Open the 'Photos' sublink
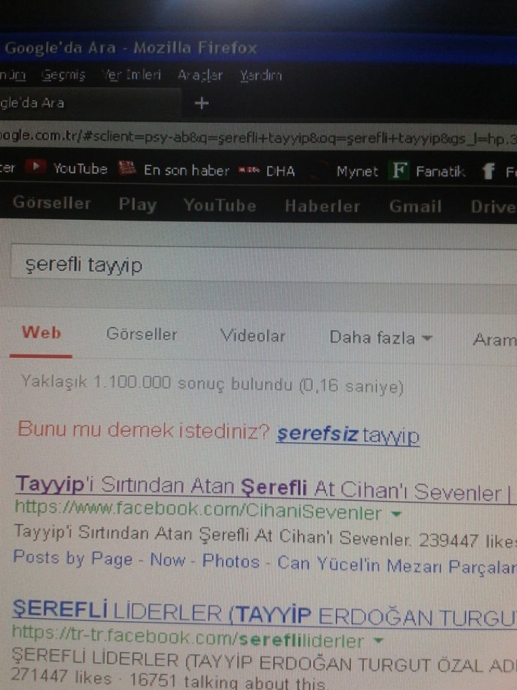This screenshot has height=690, width=517. click(231, 562)
